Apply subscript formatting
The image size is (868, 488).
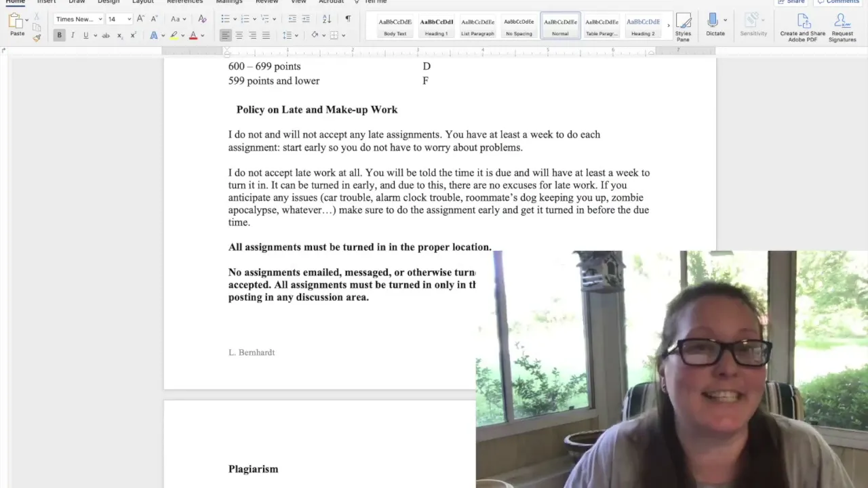pos(120,35)
